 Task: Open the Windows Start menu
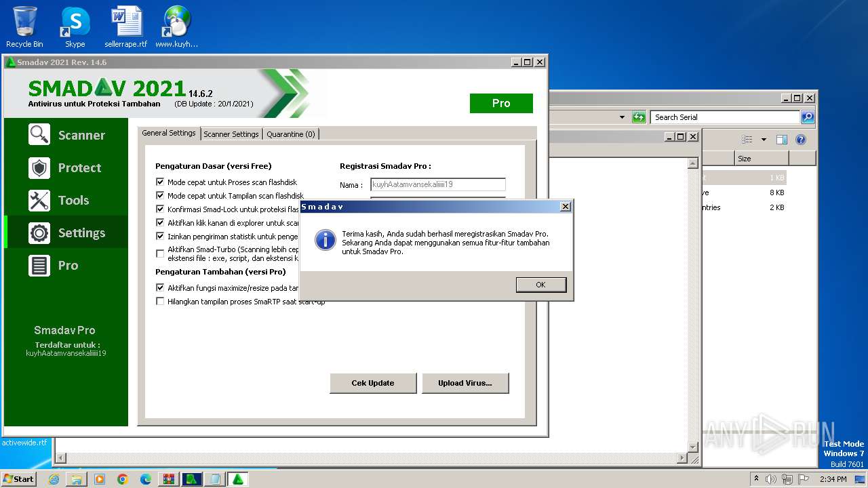(x=19, y=479)
